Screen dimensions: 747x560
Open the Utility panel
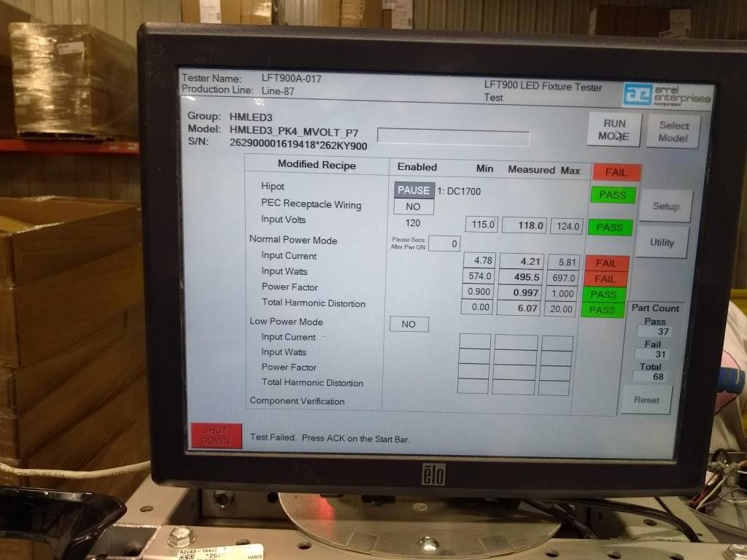(x=662, y=243)
